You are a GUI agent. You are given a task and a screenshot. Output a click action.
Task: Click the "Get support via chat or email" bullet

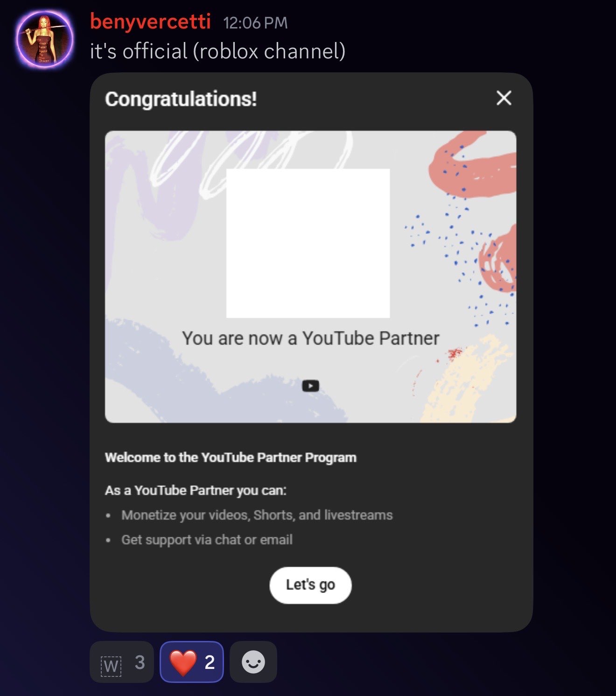click(207, 540)
